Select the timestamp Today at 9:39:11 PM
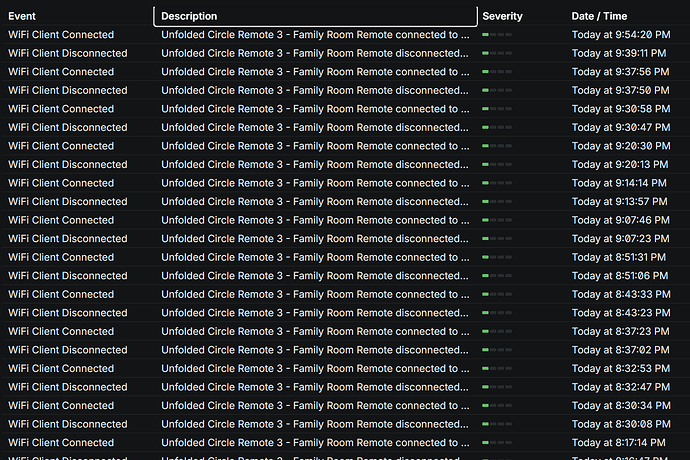This screenshot has height=460, width=690. [619, 53]
